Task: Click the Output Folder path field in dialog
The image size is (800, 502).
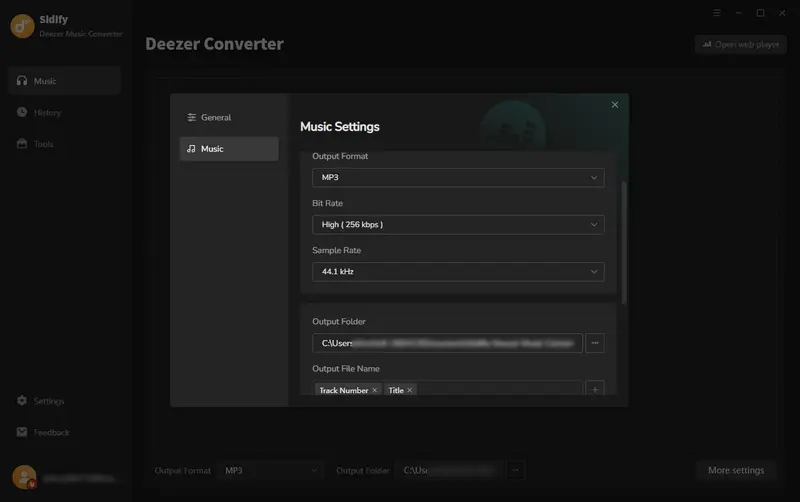Action: 447,343
